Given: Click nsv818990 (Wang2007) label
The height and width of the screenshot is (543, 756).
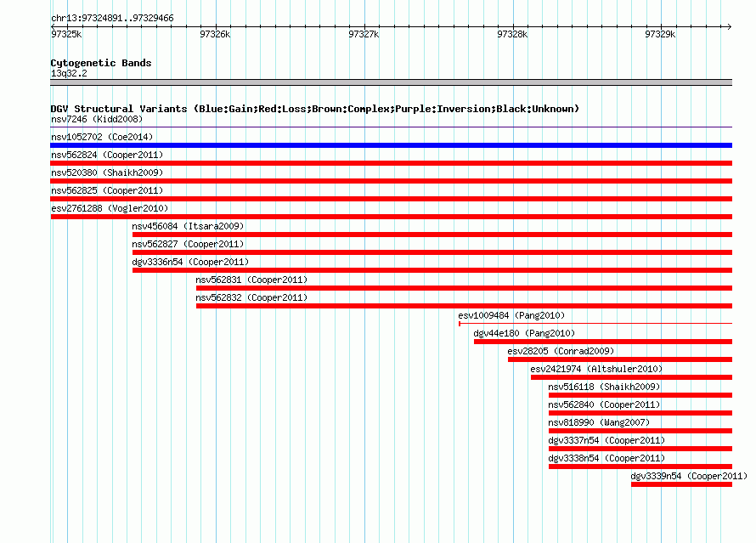Looking at the screenshot, I should click(600, 422).
